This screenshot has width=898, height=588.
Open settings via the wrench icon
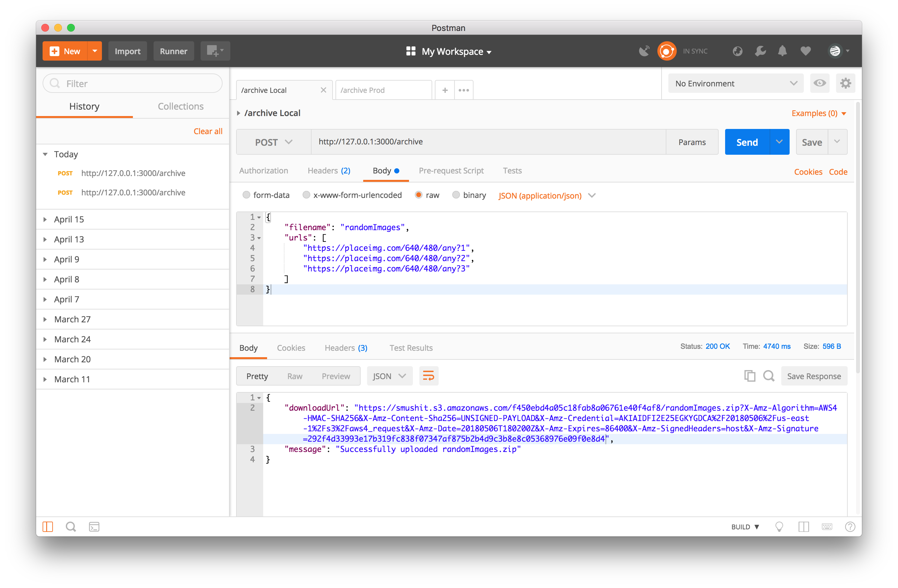point(760,51)
